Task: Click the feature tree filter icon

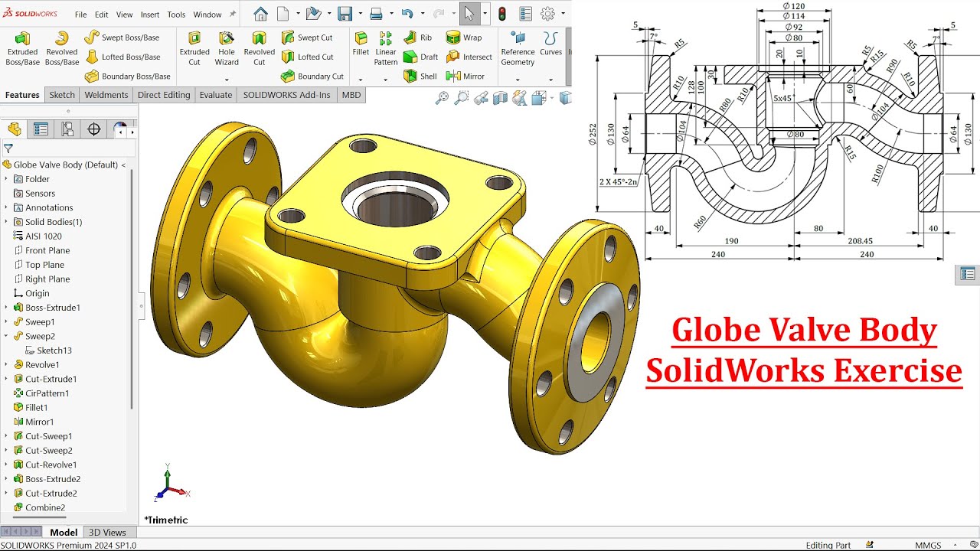Action: (8, 148)
